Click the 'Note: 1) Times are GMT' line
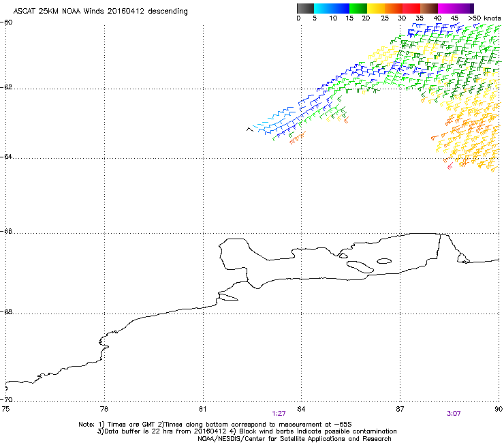 coord(215,425)
